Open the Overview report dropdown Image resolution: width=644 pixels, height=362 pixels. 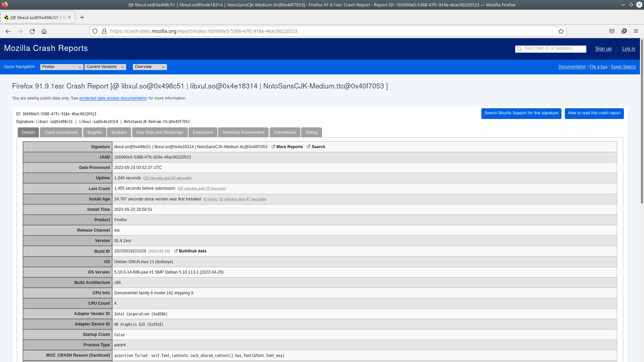coord(150,67)
